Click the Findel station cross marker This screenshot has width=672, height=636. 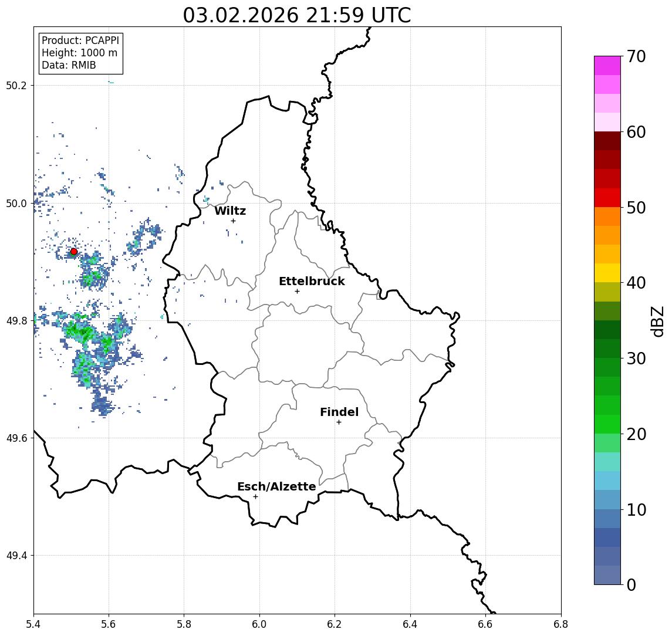point(339,422)
